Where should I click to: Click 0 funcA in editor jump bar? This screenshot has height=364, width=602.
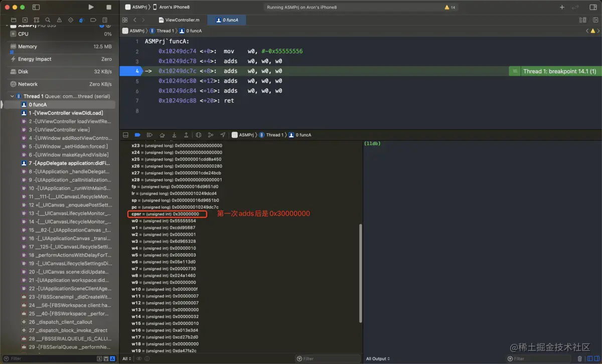(191, 31)
